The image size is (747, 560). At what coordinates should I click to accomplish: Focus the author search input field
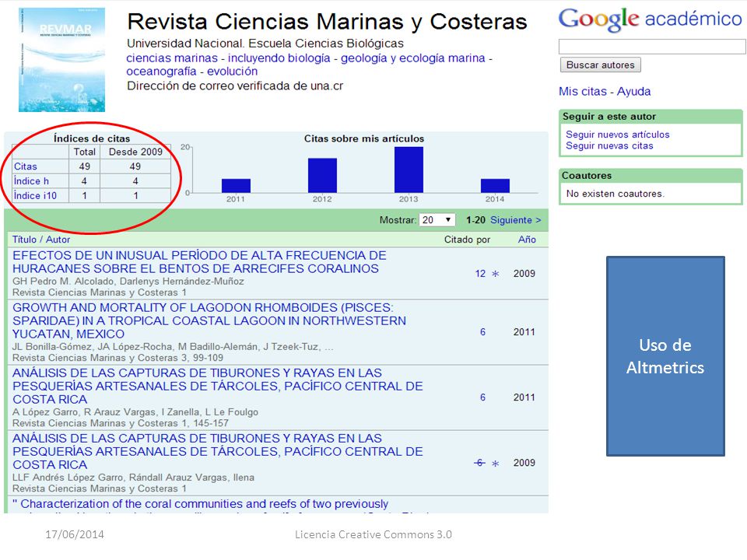click(652, 46)
